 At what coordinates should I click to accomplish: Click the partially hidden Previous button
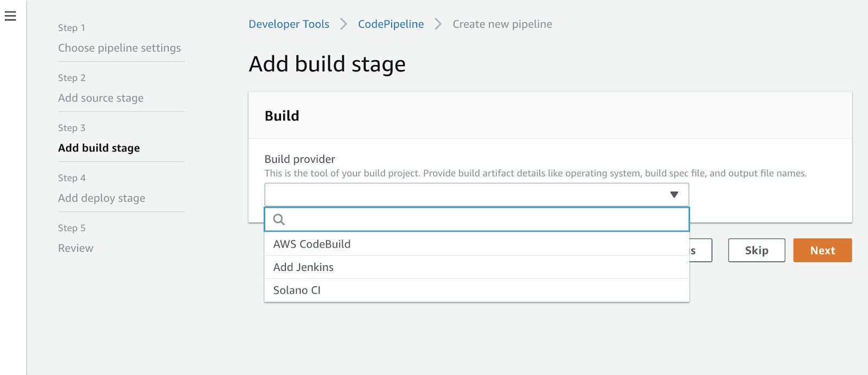pos(700,250)
